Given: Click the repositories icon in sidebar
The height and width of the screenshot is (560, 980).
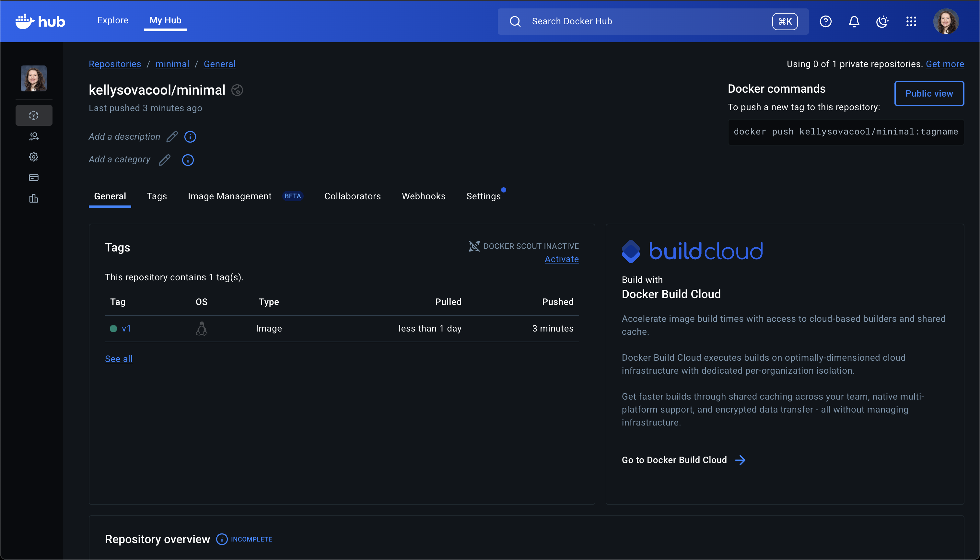Looking at the screenshot, I should (34, 115).
